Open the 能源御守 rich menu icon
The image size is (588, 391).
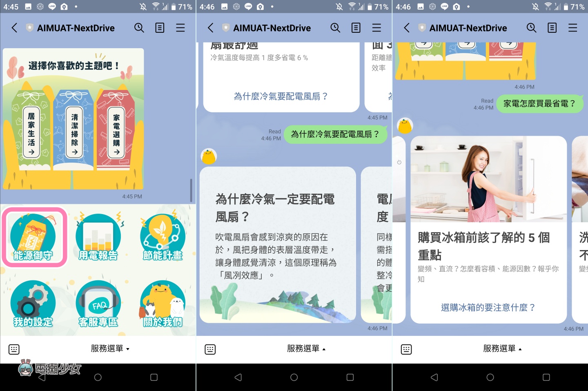coord(34,237)
